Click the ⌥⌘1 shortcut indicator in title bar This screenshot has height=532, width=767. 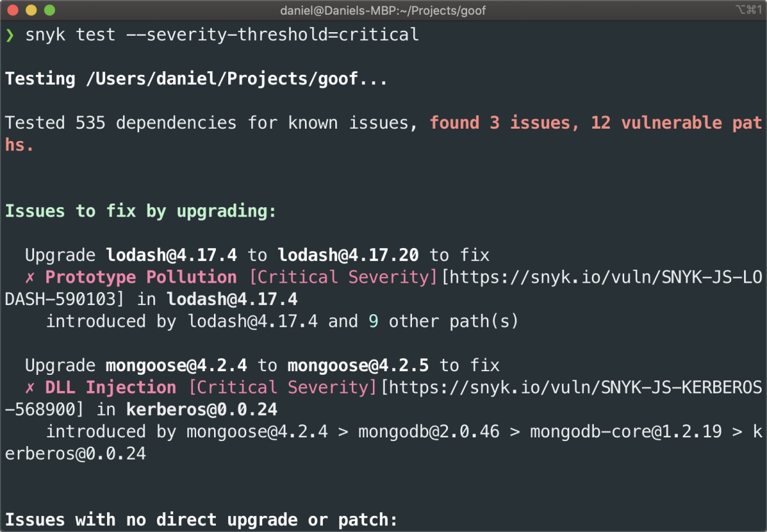[x=748, y=9]
